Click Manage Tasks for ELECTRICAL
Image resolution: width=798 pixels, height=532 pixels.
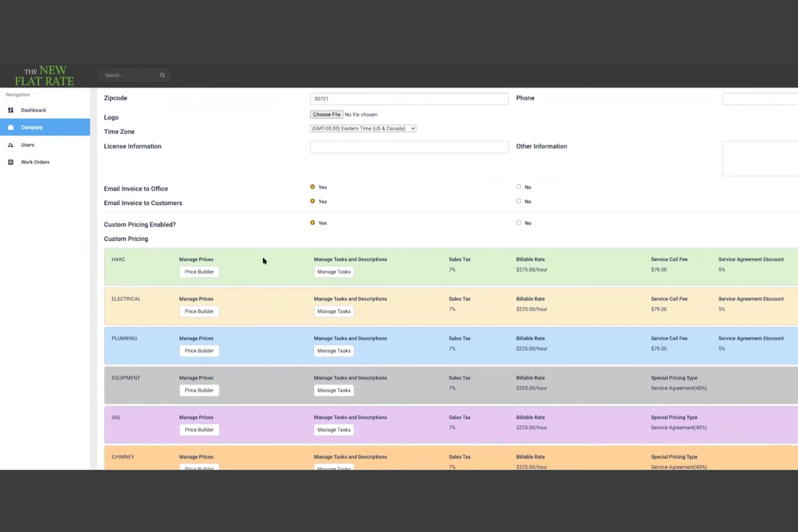(333, 311)
